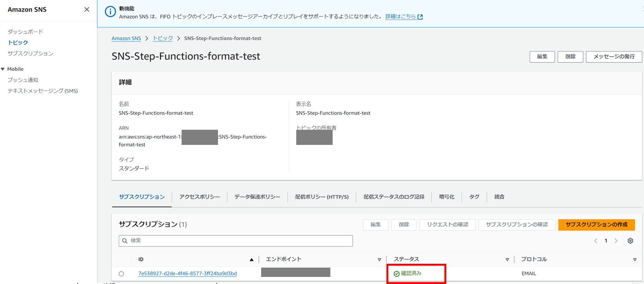Select the subscription row radio button
This screenshot has width=644, height=284.
click(121, 274)
